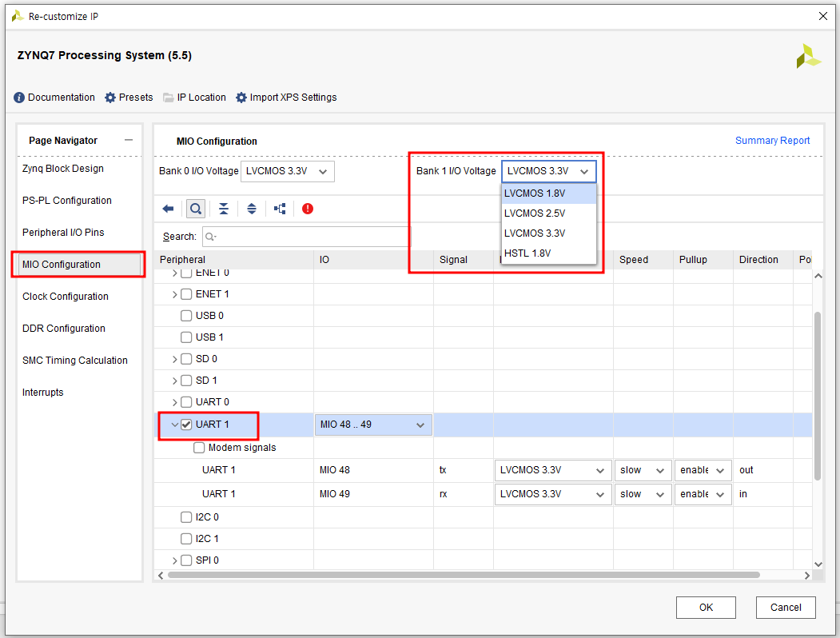Expand the SD 0 tree row
This screenshot has height=638, width=840.
pyautogui.click(x=174, y=359)
